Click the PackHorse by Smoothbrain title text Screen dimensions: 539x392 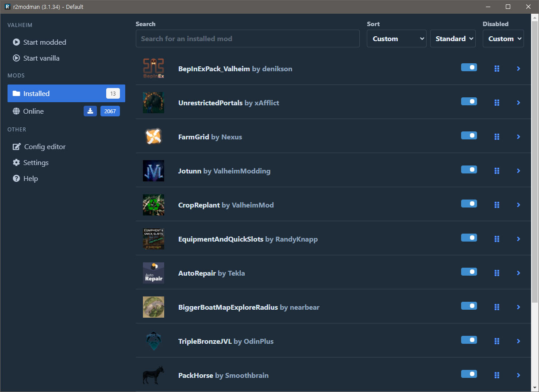click(223, 375)
